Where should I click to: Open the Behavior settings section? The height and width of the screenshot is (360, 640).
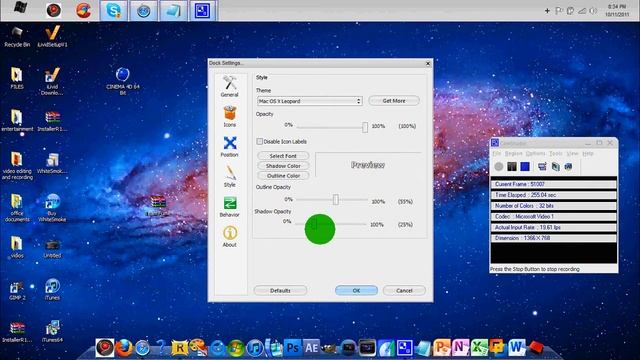pos(229,207)
